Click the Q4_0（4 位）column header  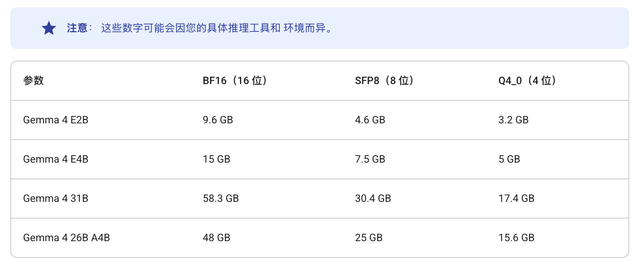(527, 80)
